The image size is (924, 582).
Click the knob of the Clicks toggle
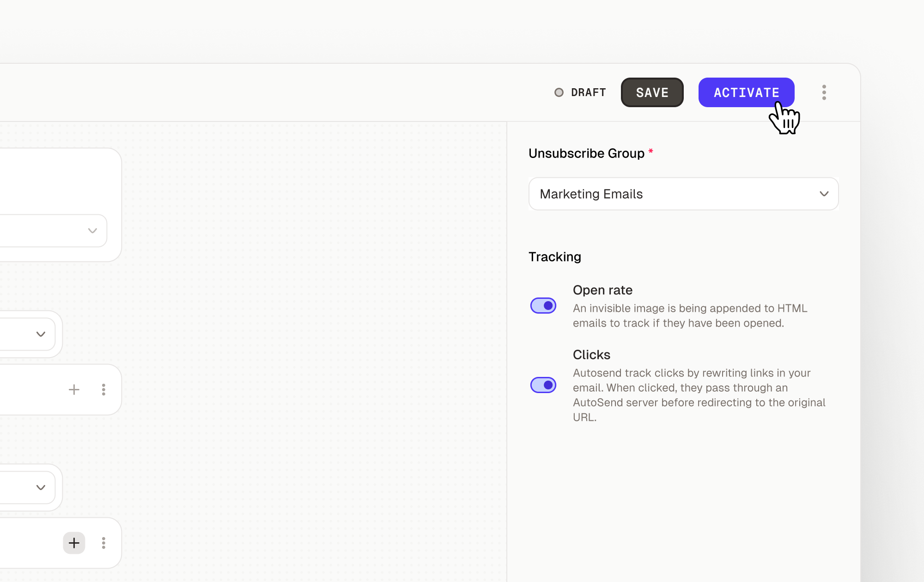coord(548,385)
